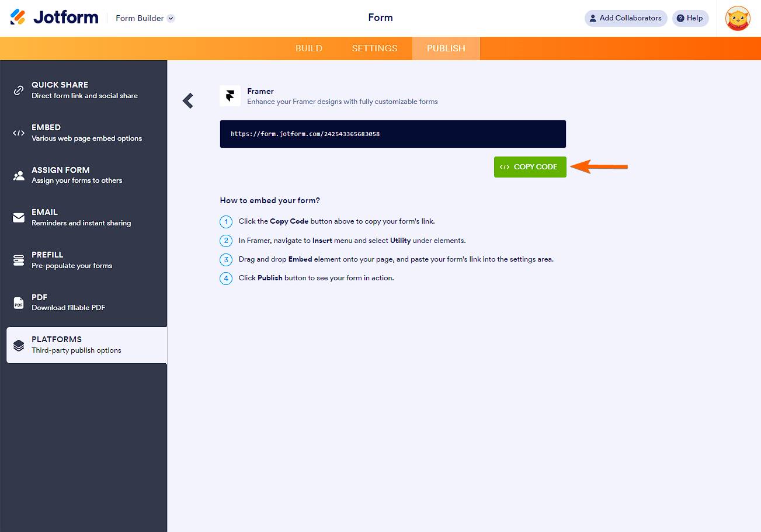Click the Prefill icon
761x532 pixels.
19,260
